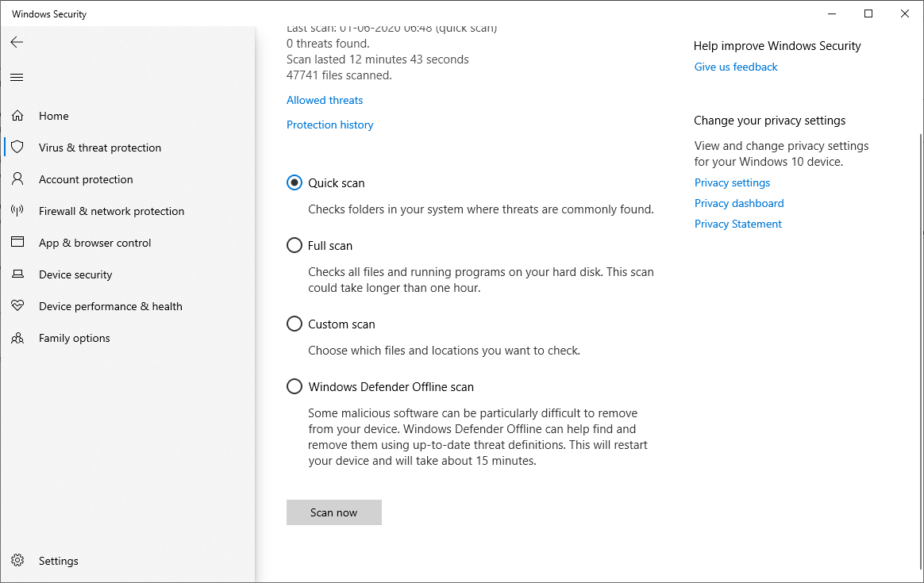Open the Privacy settings link
924x583 pixels.
[x=732, y=182]
